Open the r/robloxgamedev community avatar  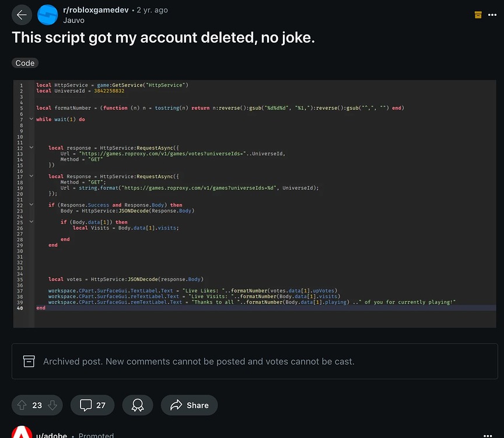(47, 15)
